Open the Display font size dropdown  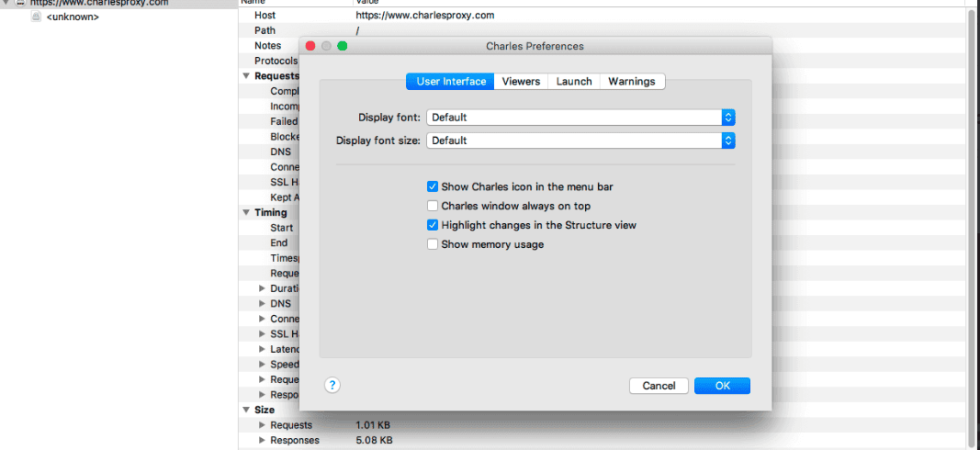click(581, 141)
